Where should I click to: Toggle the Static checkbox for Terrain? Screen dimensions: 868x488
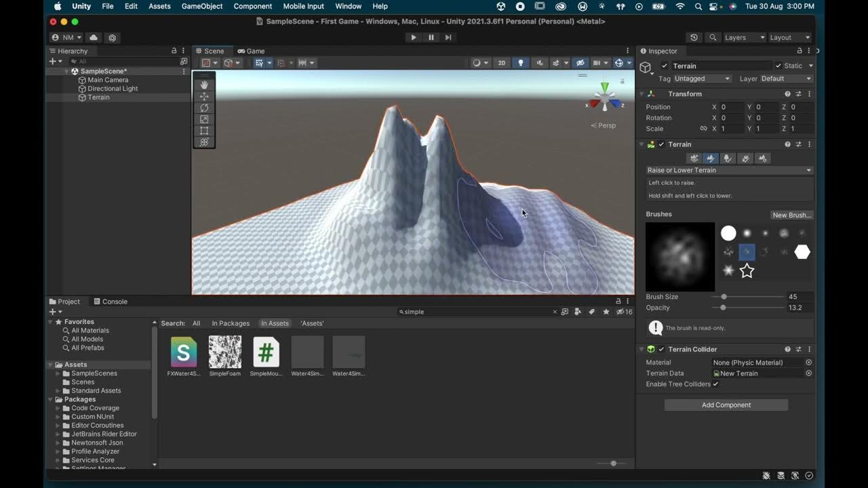click(778, 66)
